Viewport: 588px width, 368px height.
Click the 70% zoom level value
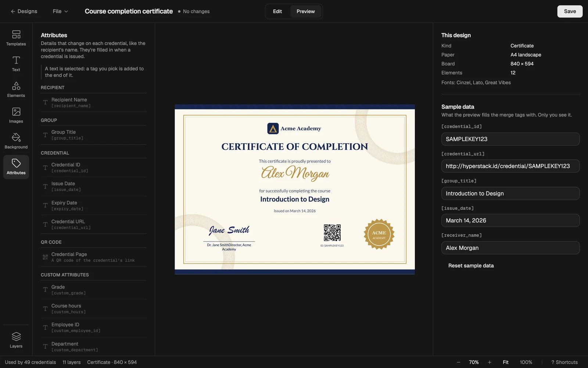(474, 362)
